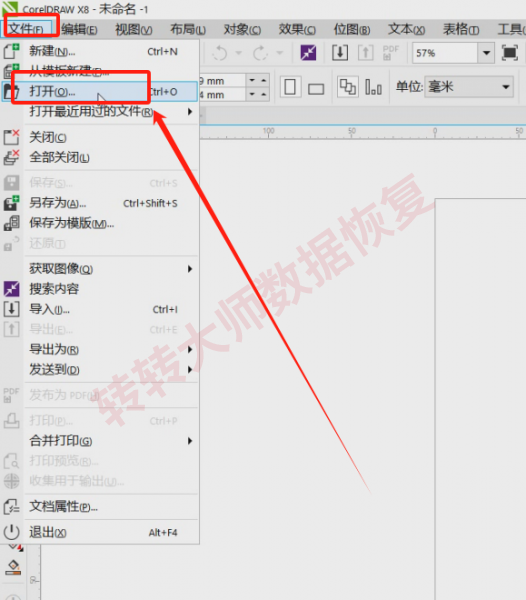The image size is (526, 600).
Task: Select 全部关闭(L) menu entry
Action: pos(99,157)
